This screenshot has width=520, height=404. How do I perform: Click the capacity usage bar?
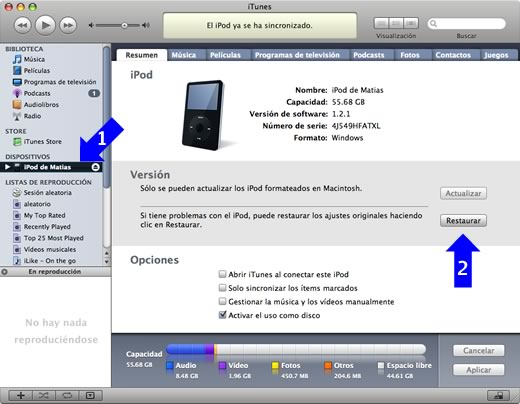pos(296,349)
